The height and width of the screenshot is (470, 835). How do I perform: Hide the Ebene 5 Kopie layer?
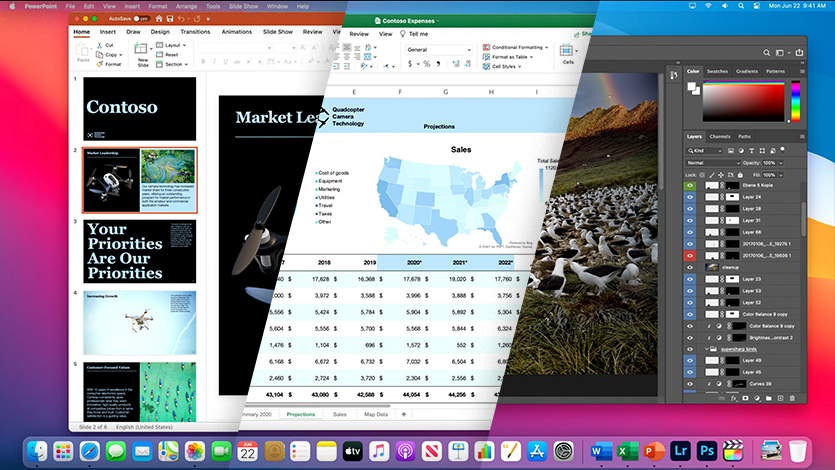[x=690, y=185]
